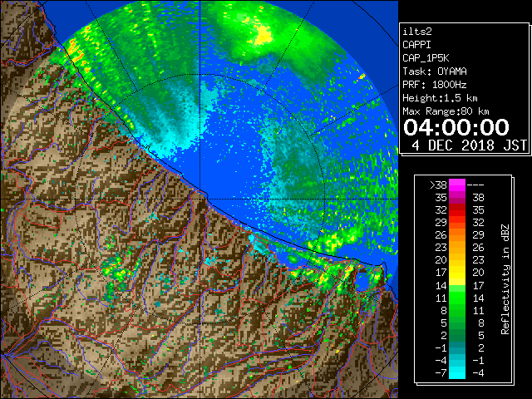Click the bright green 11 dBZ legend band
Image resolution: width=532 pixels, height=399 pixels.
coord(457,298)
